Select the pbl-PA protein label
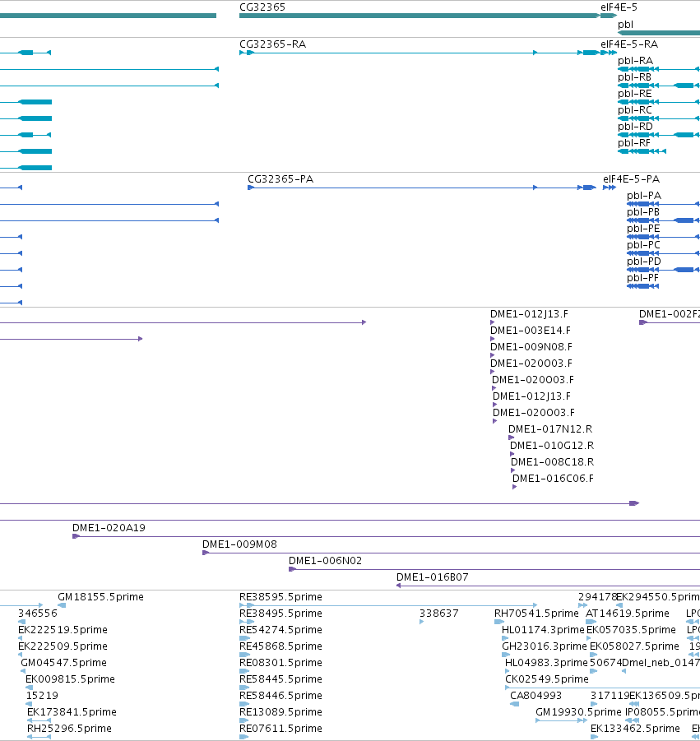 pyautogui.click(x=644, y=196)
